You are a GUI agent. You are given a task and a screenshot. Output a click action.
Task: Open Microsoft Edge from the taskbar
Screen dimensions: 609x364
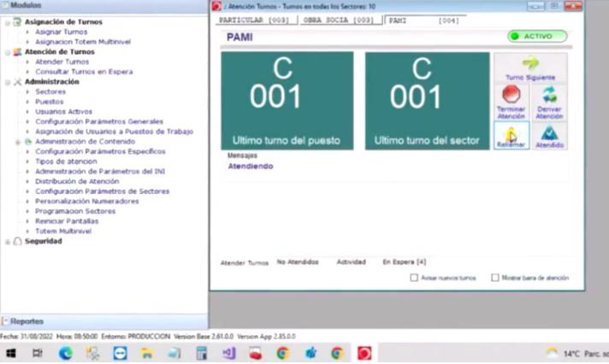[66, 353]
